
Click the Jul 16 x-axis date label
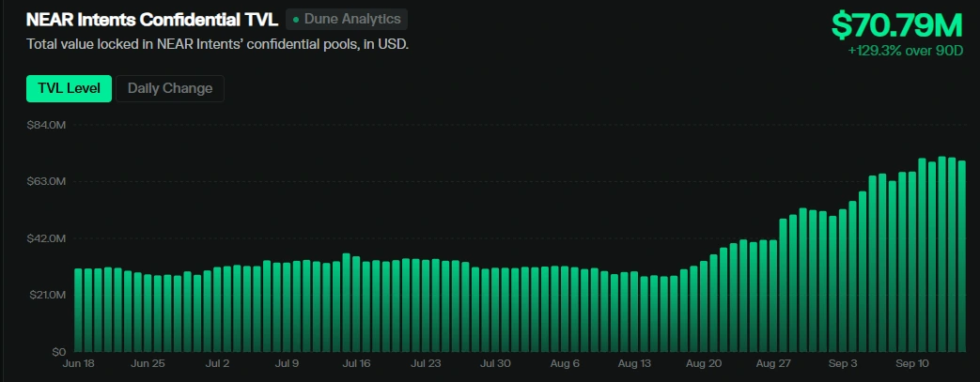(x=357, y=363)
